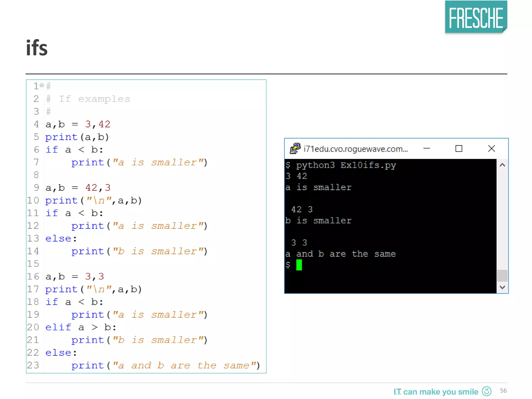Click the terminal scrollbar thumb
Screen dimensions: 532x399
tap(502, 276)
